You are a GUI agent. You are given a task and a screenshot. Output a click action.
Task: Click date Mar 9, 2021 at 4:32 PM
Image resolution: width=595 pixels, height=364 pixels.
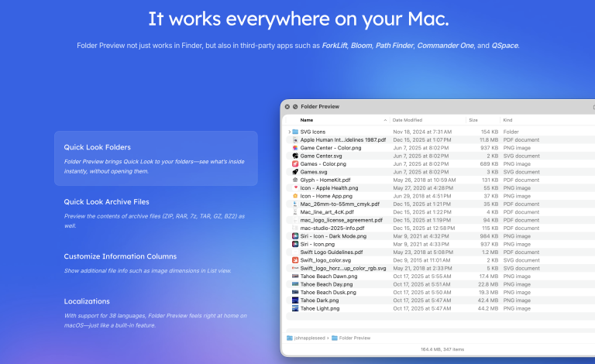point(421,236)
